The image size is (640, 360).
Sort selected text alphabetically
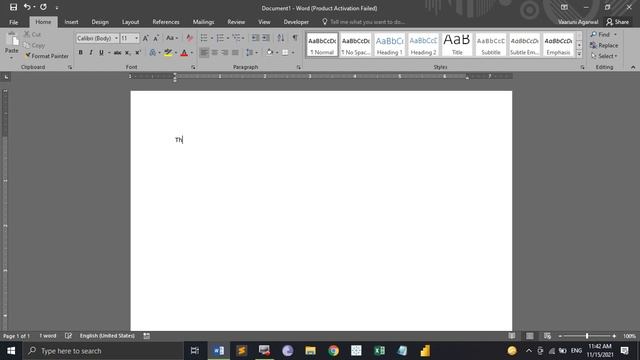(x=280, y=38)
